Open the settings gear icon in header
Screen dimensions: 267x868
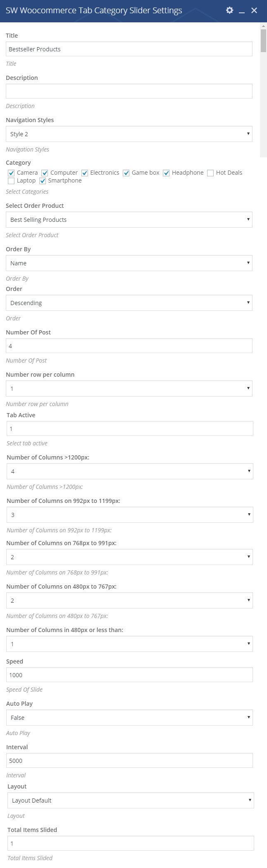coord(230,10)
